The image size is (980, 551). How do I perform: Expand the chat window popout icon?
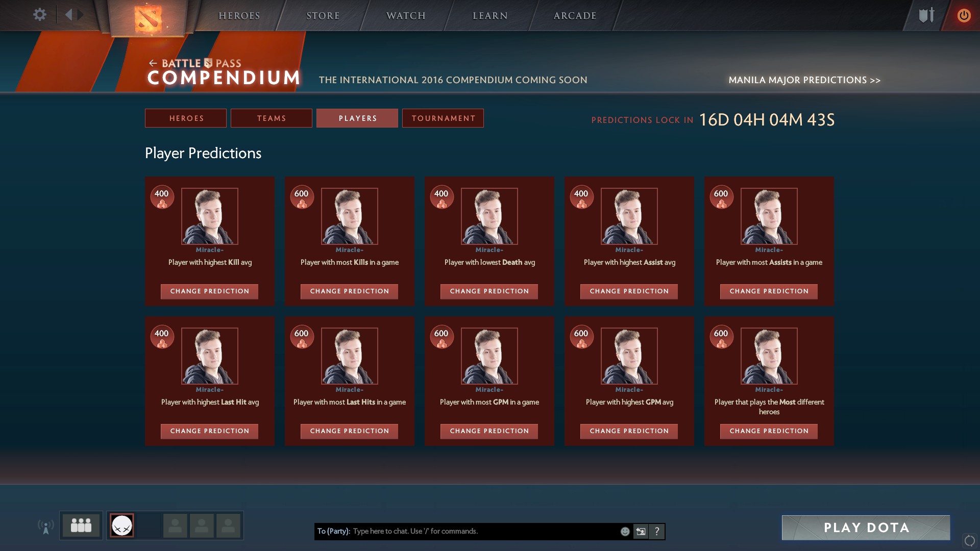[x=641, y=532]
